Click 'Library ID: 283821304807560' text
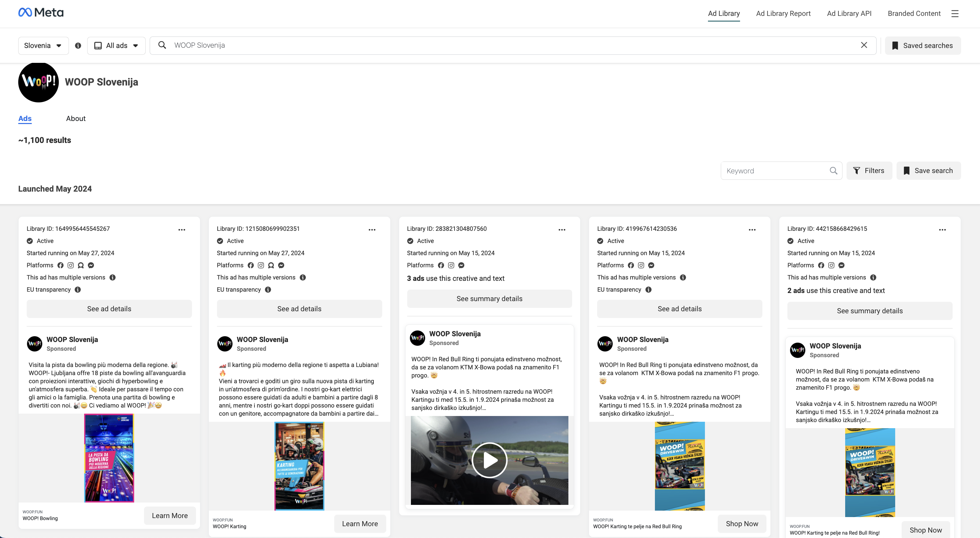 (x=447, y=229)
